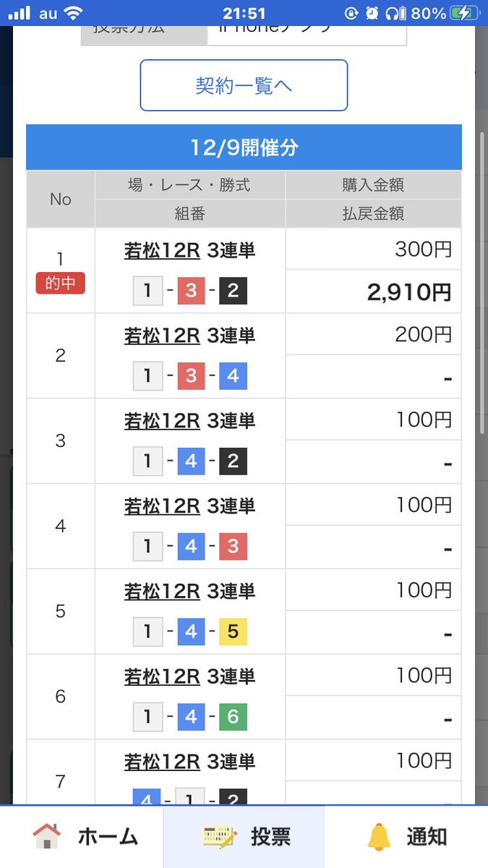Open 若松12R link in row 5
Viewport: 488px width, 868px height.
tap(162, 592)
